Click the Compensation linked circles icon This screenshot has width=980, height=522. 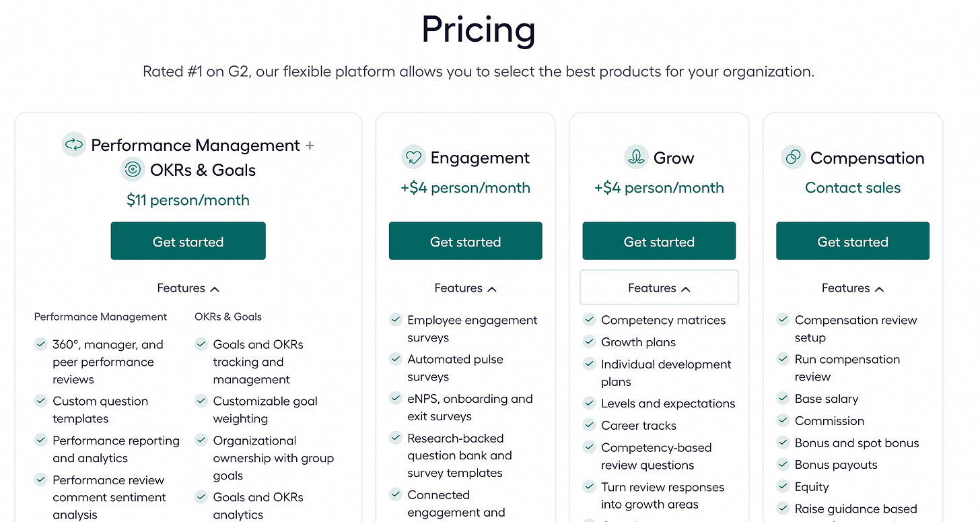tap(793, 158)
